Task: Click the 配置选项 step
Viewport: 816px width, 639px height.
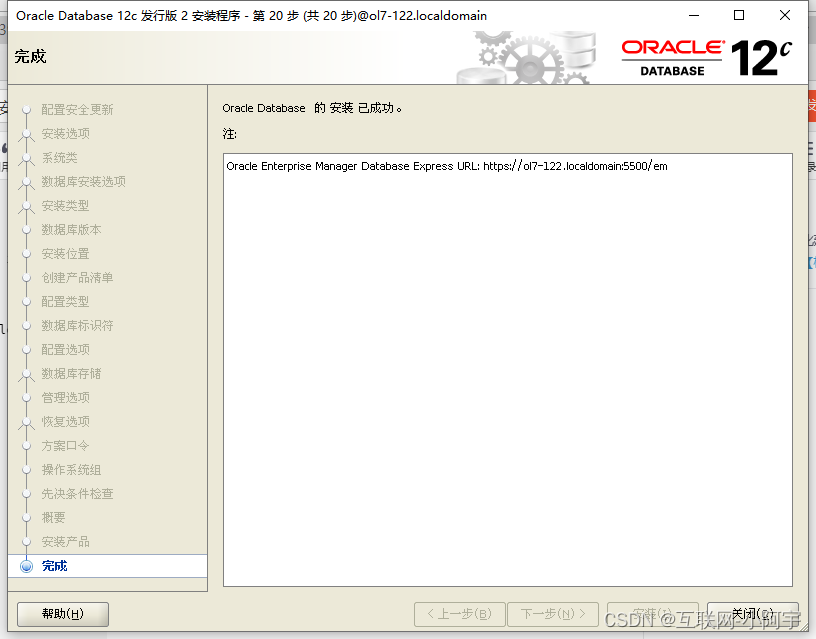Action: (x=66, y=349)
